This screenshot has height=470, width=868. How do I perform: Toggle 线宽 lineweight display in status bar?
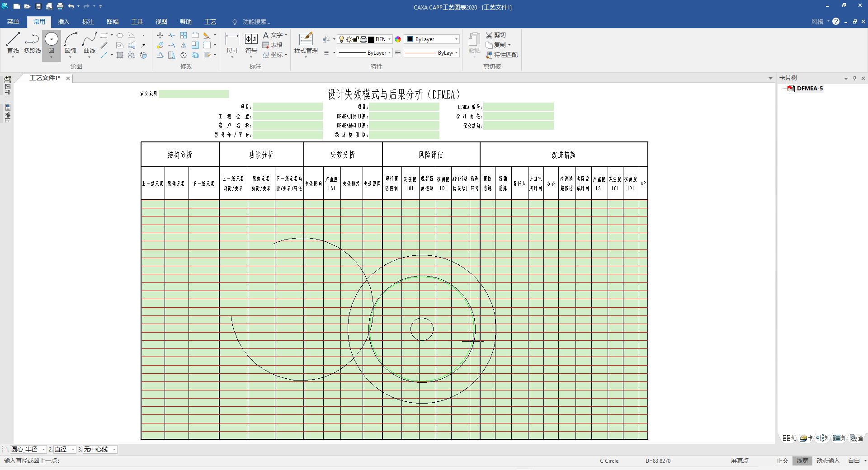tap(802, 461)
